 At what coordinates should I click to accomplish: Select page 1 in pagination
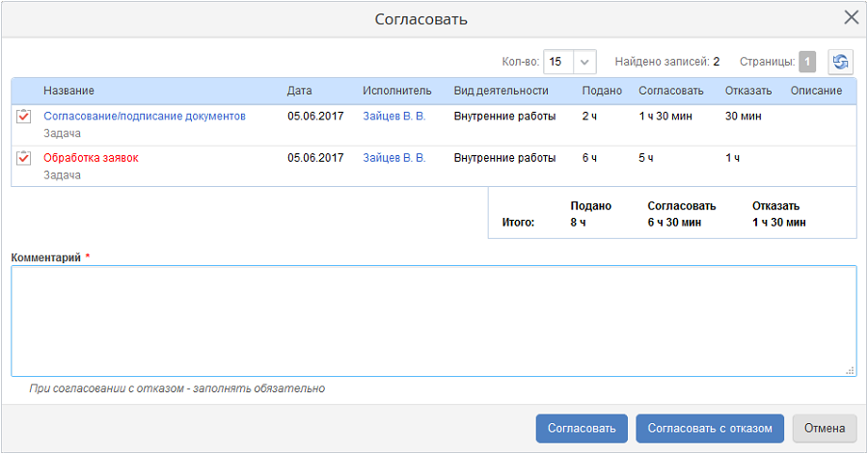[x=807, y=62]
